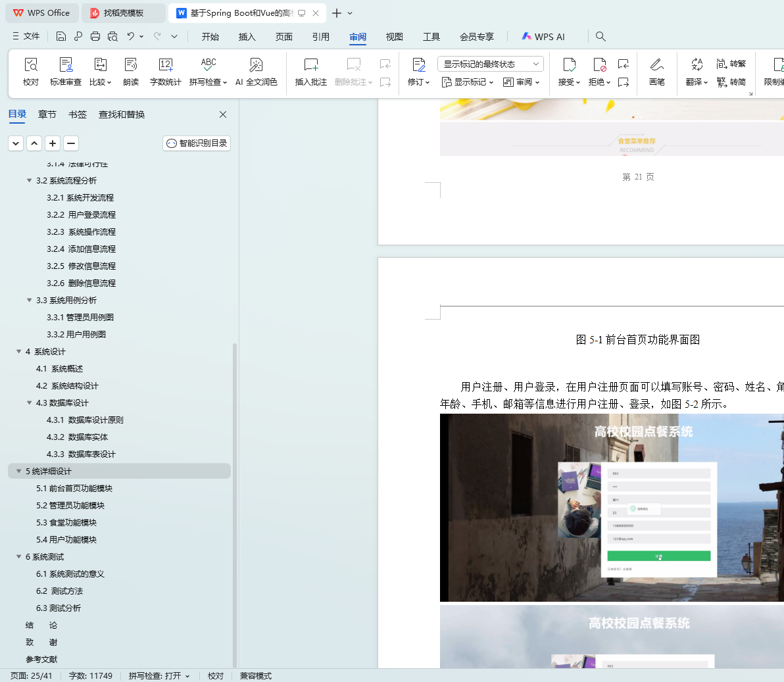Open the 开始 ribbon tab

[210, 36]
